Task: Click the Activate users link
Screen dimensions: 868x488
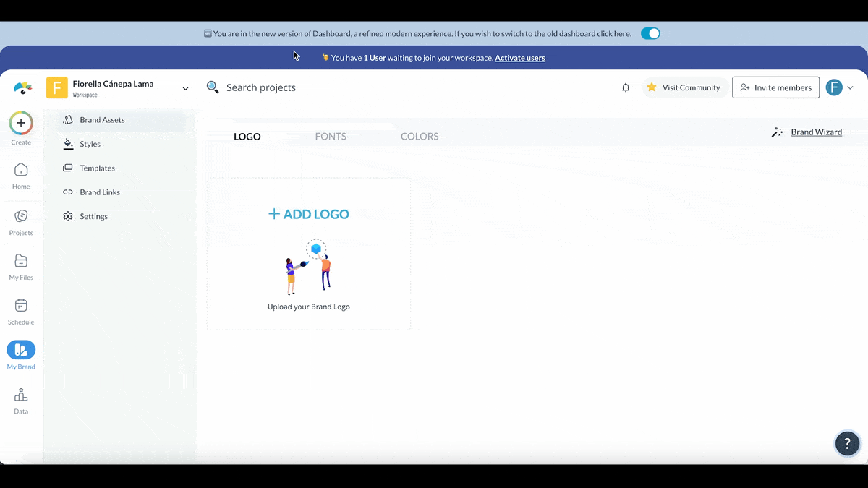Action: pyautogui.click(x=519, y=58)
